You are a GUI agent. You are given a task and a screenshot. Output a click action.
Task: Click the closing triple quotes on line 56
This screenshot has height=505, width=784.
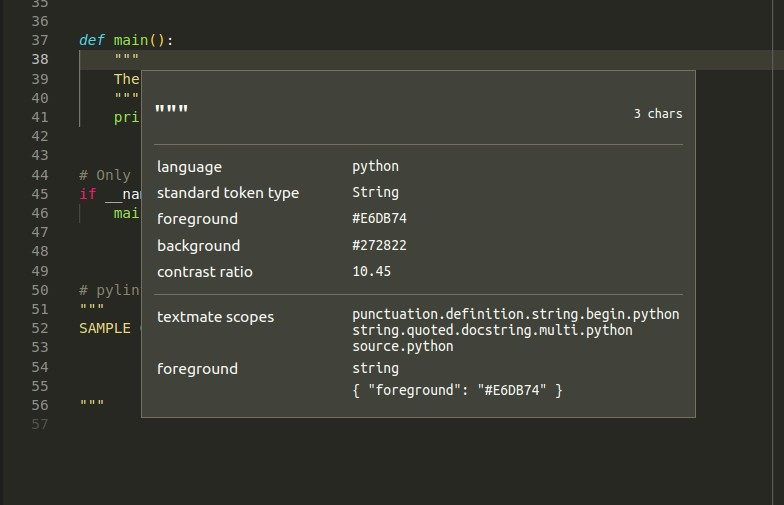point(92,405)
